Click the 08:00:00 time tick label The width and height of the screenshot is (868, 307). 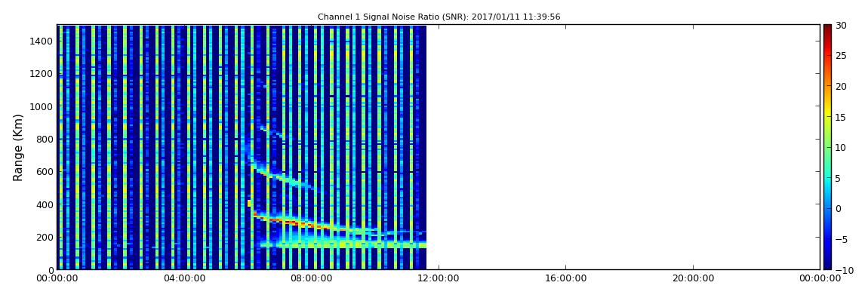[x=311, y=278]
